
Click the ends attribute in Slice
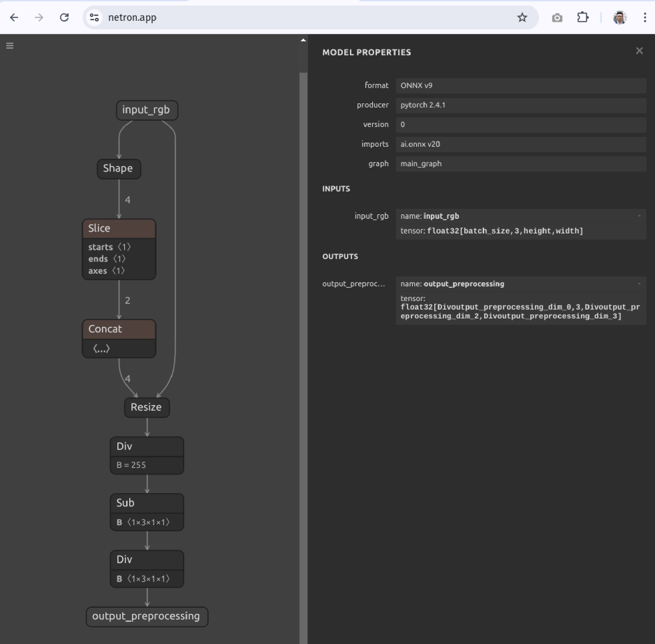coord(107,259)
